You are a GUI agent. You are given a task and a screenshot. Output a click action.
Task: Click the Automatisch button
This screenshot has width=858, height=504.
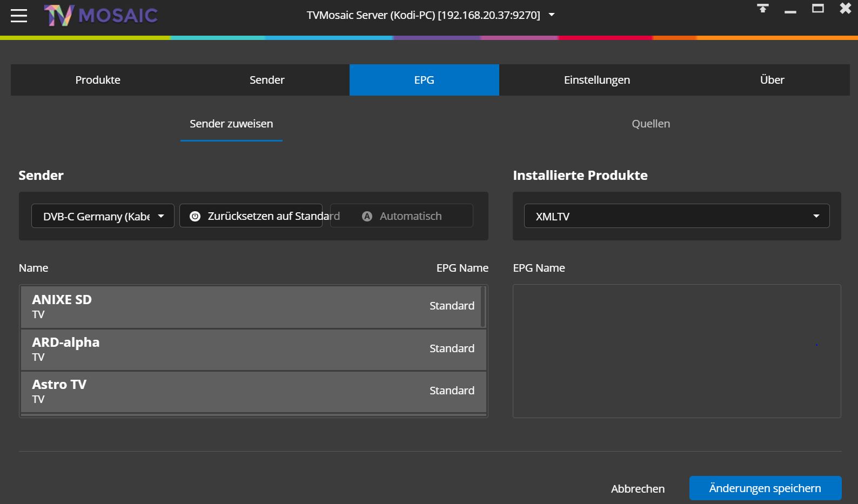pyautogui.click(x=401, y=216)
